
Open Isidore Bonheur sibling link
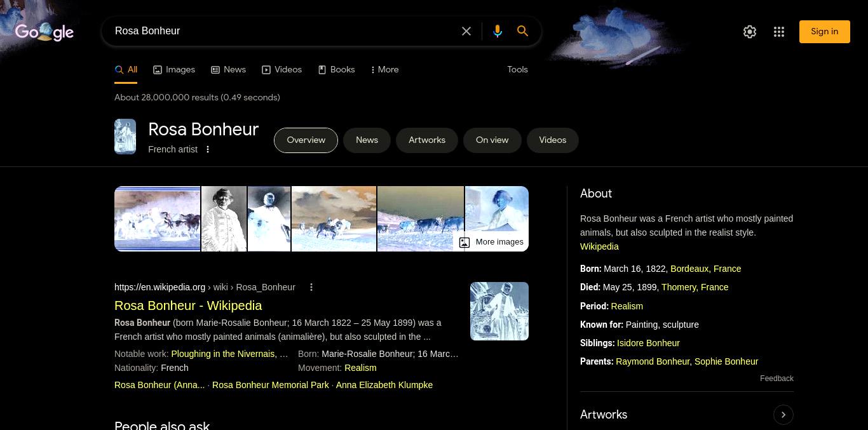pos(648,343)
